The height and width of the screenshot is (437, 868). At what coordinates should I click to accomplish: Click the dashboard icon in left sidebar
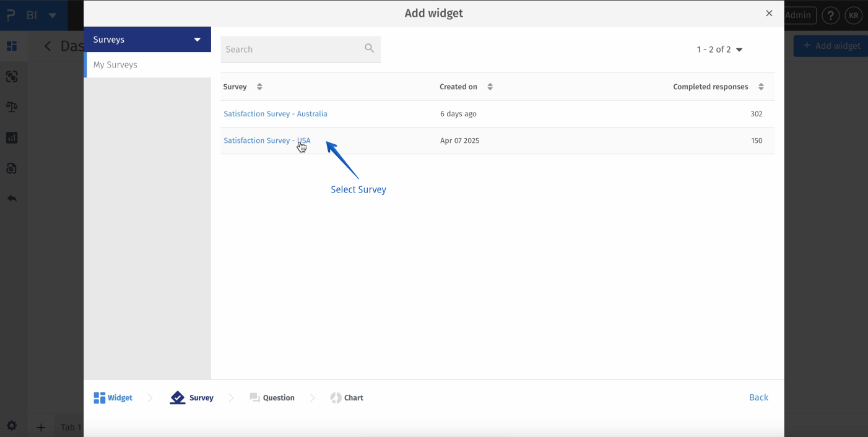point(12,46)
